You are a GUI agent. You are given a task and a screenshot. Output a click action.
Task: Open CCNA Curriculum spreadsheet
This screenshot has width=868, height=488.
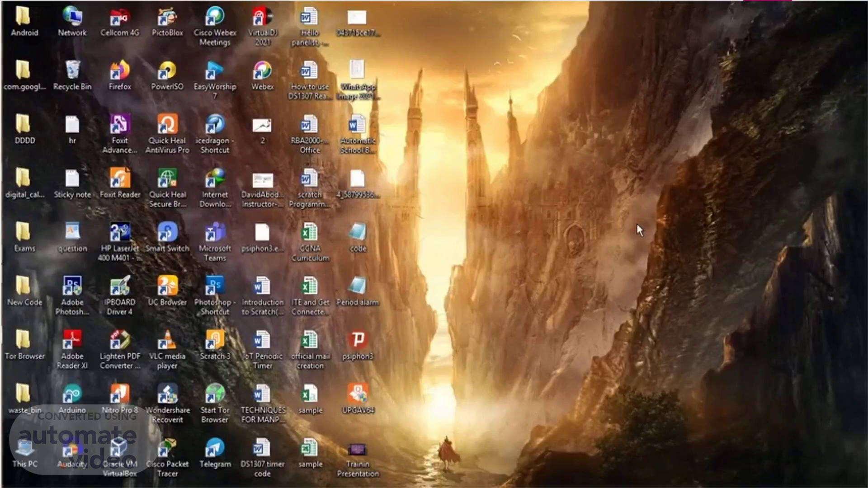tap(310, 241)
